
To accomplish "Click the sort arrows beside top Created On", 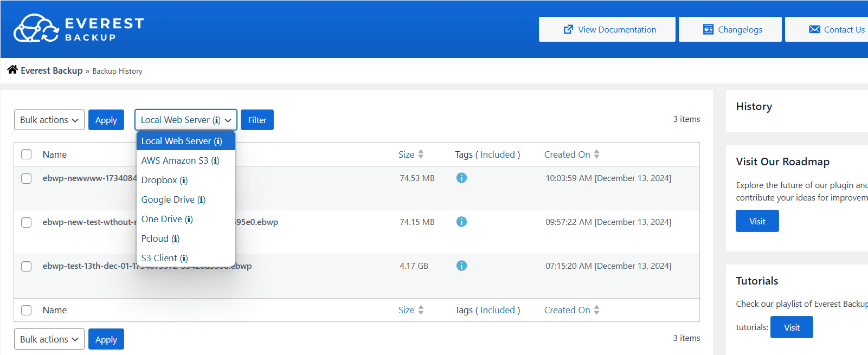I will click(596, 154).
